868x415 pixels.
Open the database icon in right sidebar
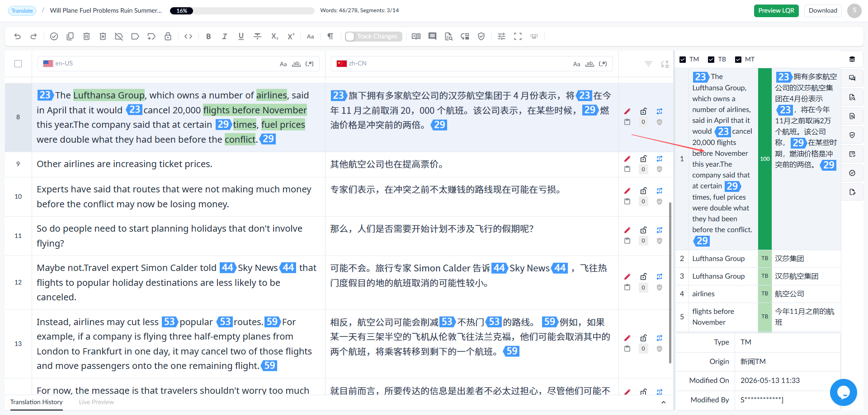click(x=852, y=59)
